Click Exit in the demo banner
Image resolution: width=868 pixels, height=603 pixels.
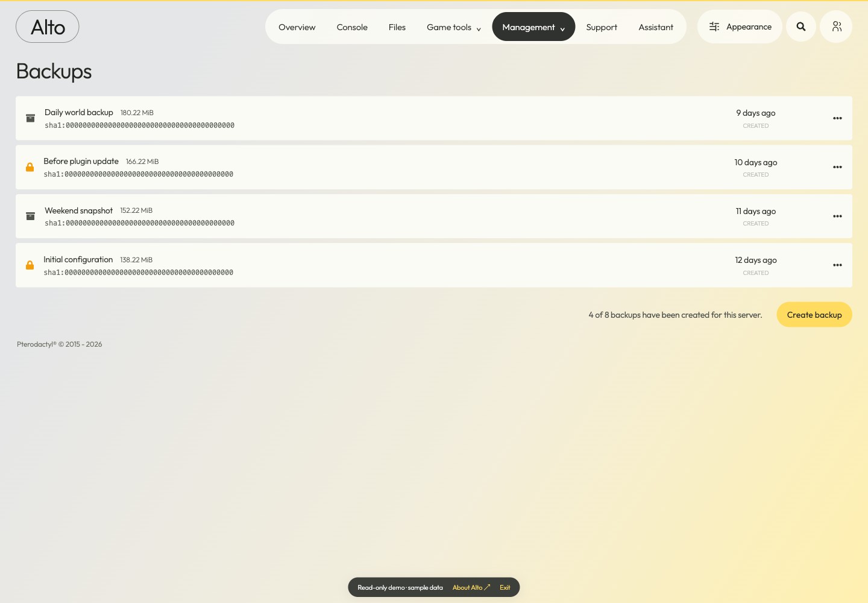pos(505,587)
